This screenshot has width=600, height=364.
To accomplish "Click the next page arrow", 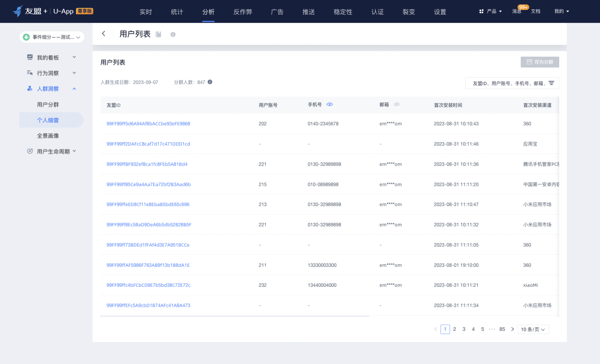I will (512, 329).
